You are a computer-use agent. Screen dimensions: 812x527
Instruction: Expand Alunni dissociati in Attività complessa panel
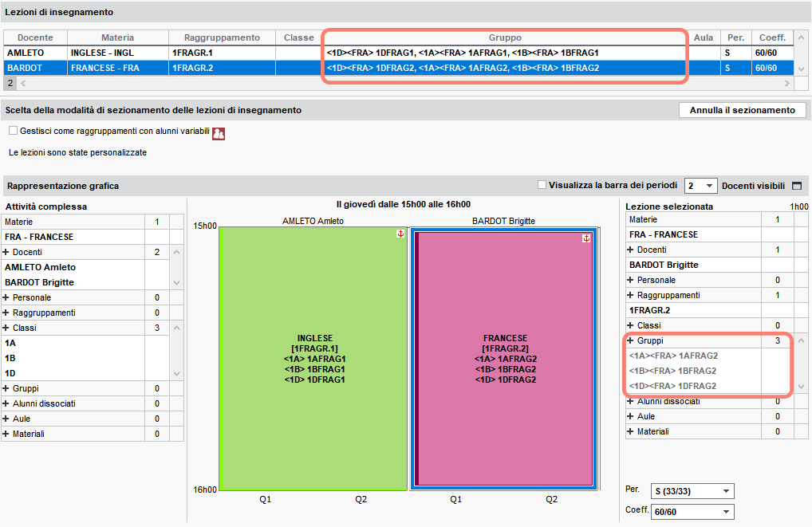point(6,403)
